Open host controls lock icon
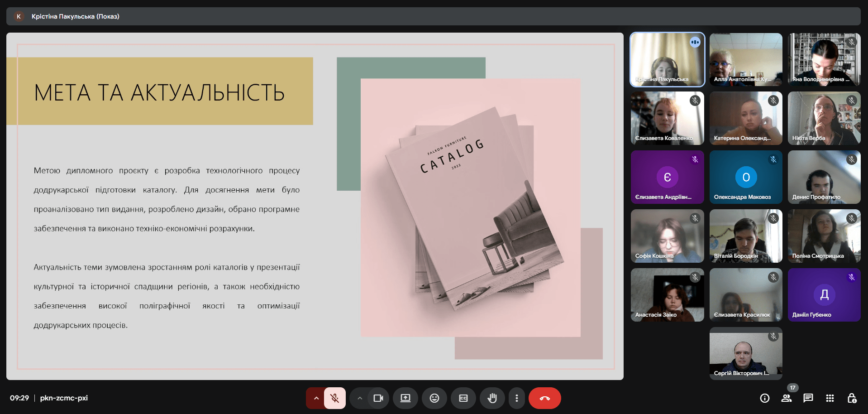Screen dimensions: 868x414 tap(851, 398)
